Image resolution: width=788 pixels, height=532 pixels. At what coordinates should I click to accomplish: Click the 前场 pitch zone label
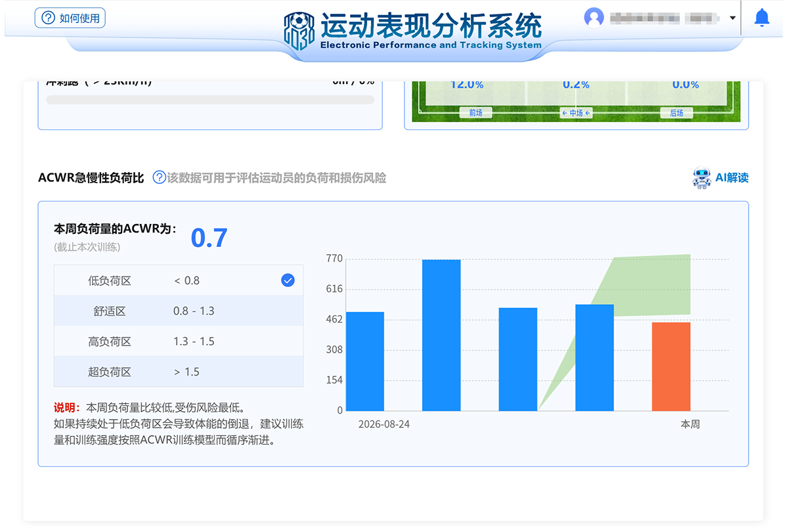476,113
